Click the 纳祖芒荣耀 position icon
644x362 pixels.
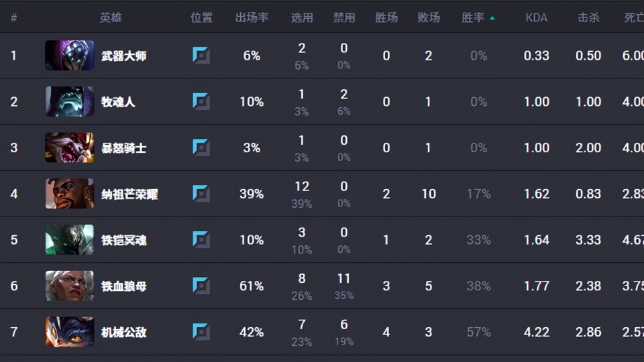pos(201,194)
